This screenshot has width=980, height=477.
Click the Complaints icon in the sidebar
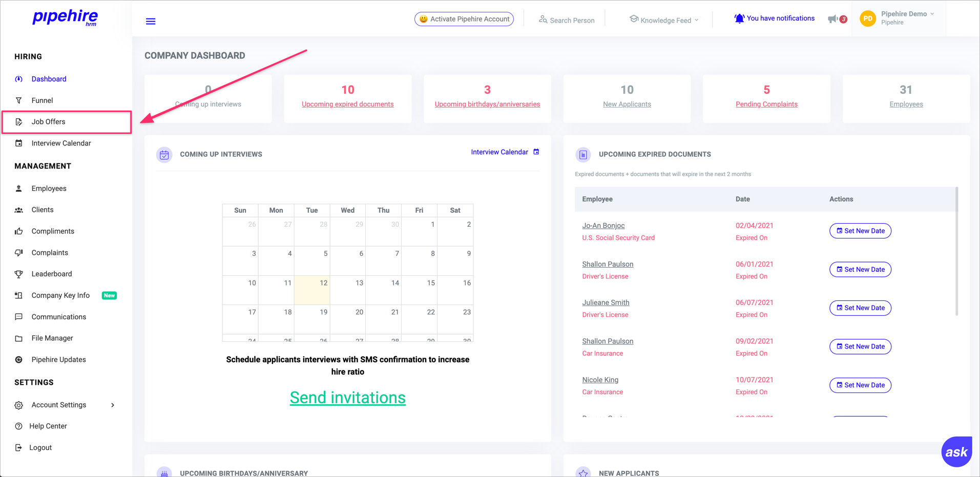point(19,252)
